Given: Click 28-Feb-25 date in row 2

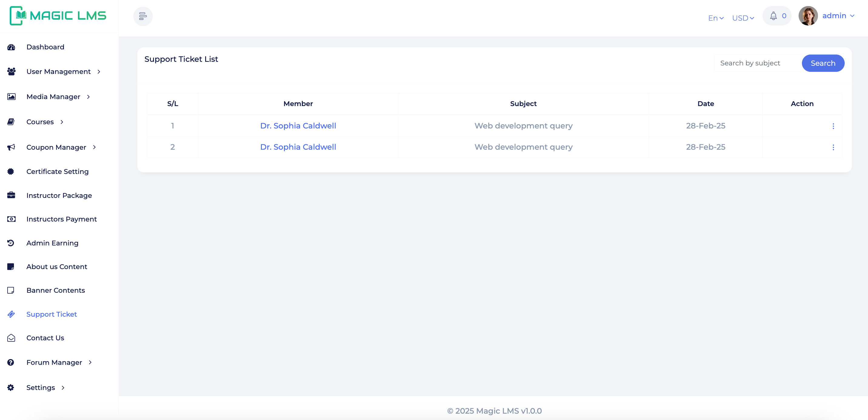Looking at the screenshot, I should [x=706, y=147].
